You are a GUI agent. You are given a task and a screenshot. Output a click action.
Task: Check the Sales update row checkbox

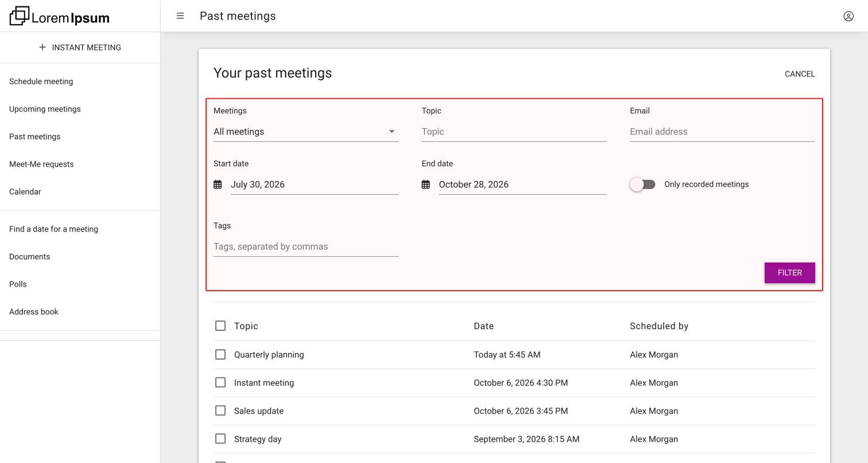220,411
